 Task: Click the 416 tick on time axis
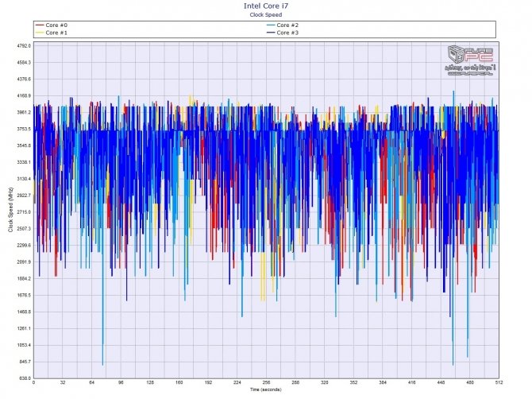tap(411, 382)
